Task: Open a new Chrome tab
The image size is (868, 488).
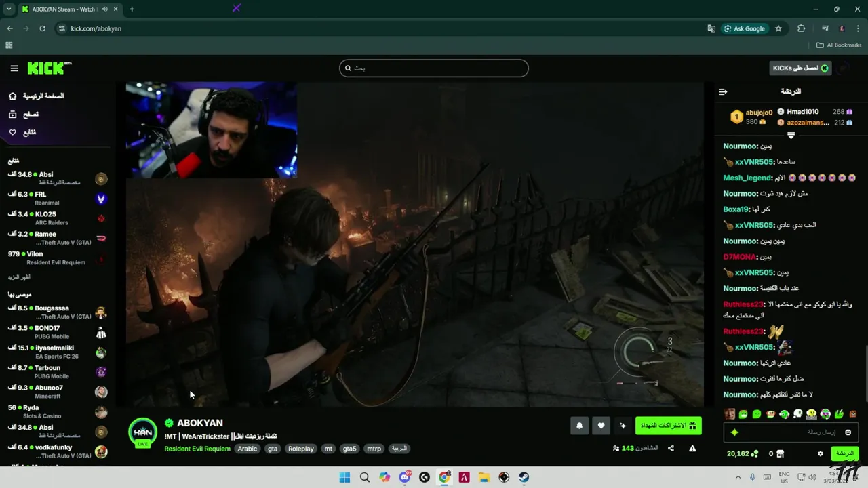Action: tap(132, 9)
